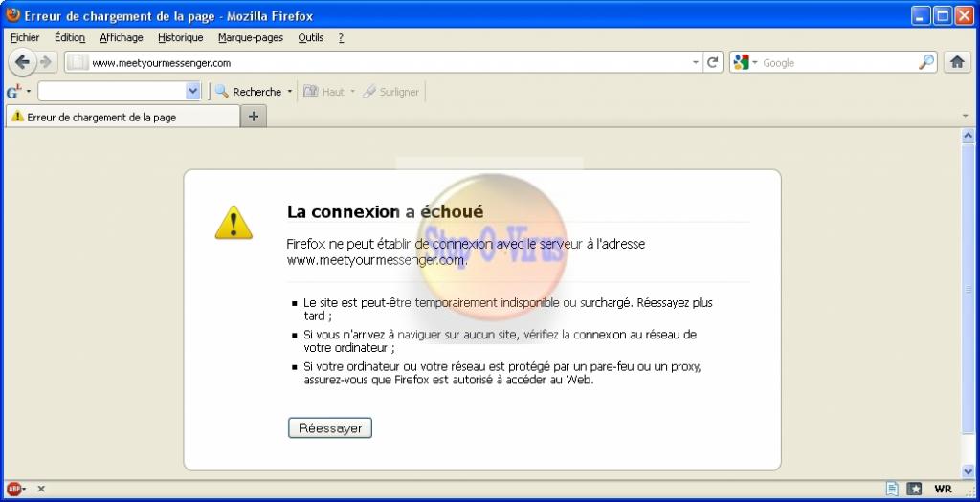Open the Fichier menu

pyautogui.click(x=25, y=37)
